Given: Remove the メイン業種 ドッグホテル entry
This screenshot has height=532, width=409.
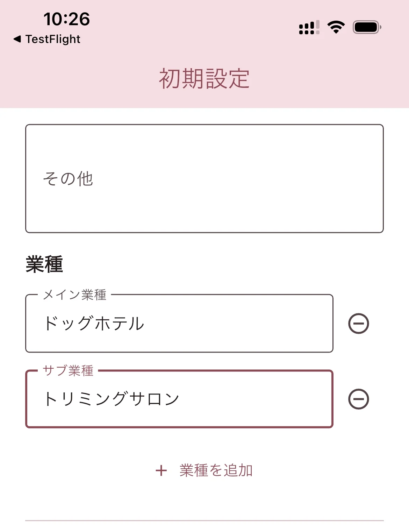Looking at the screenshot, I should coord(358,324).
